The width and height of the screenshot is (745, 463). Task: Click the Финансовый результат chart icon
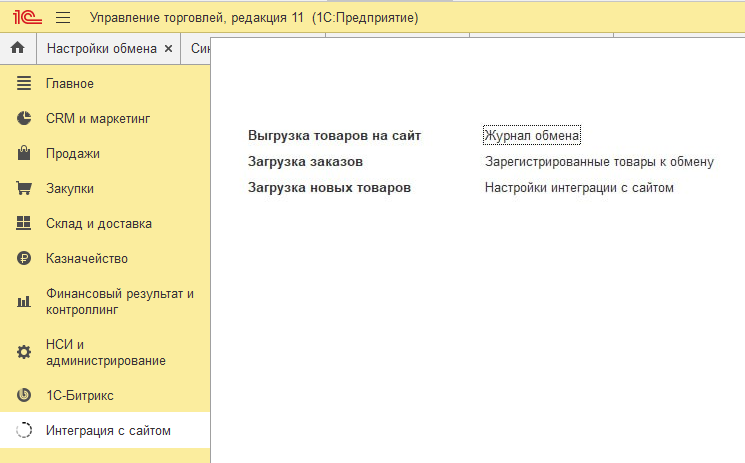coord(24,301)
